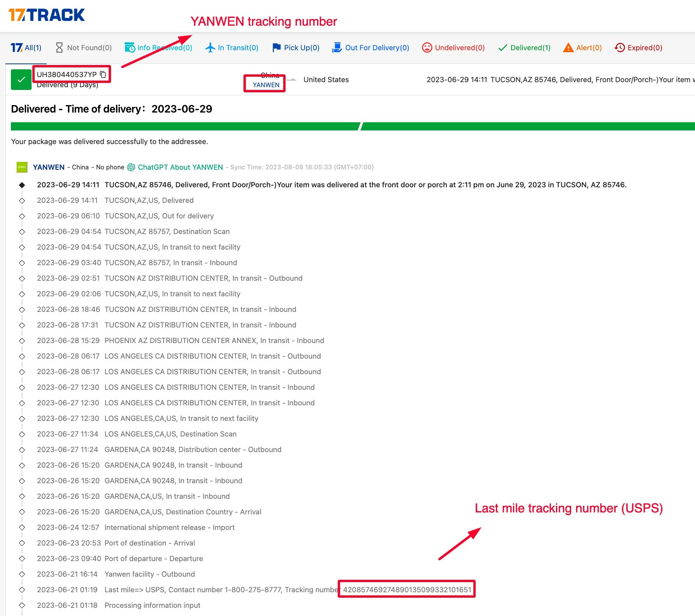695x616 pixels.
Task: Click the 'TUCSON,AZ,US, Delivered' event
Action: pyautogui.click(x=149, y=200)
